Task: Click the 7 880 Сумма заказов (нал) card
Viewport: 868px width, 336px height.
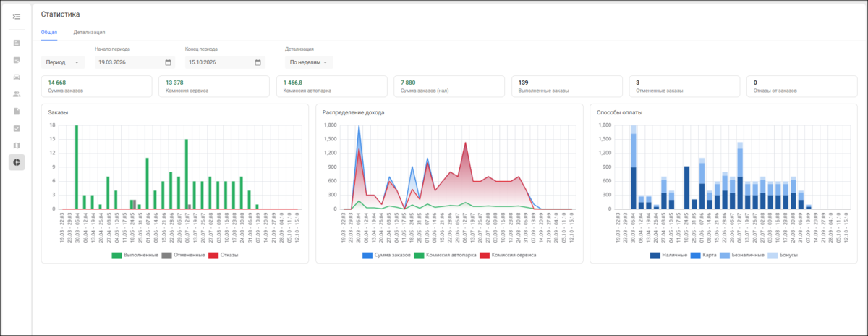Action: pyautogui.click(x=448, y=86)
